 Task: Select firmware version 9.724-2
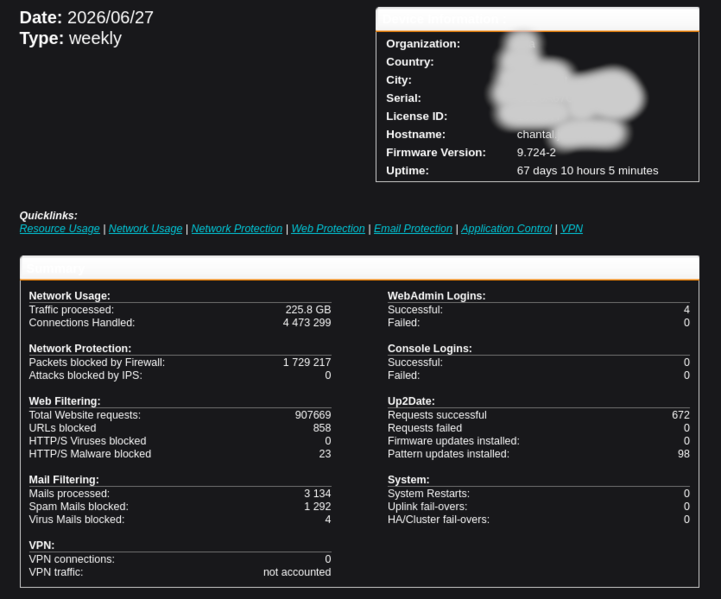point(536,153)
